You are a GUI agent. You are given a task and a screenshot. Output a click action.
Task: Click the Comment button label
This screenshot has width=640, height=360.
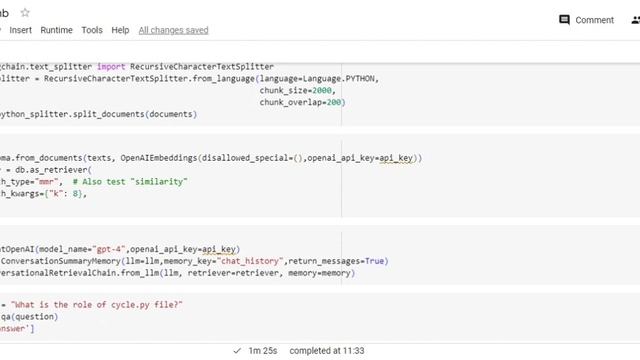click(x=594, y=20)
